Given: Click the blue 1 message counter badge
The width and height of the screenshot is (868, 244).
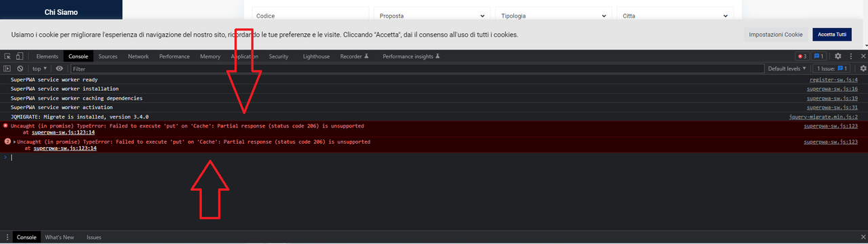Looking at the screenshot, I should [819, 56].
